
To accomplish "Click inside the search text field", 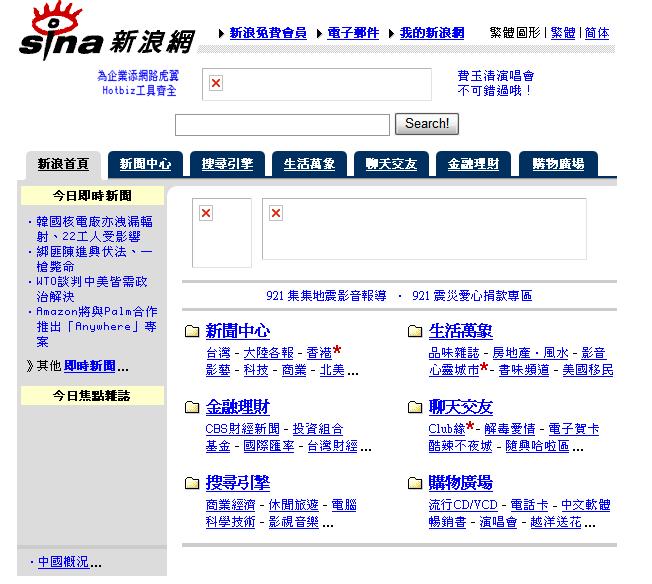I will point(282,125).
